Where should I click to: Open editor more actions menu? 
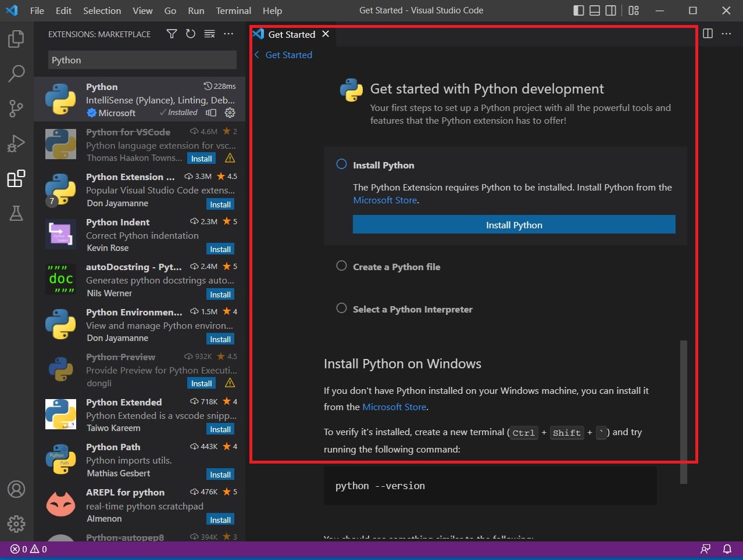click(x=727, y=34)
